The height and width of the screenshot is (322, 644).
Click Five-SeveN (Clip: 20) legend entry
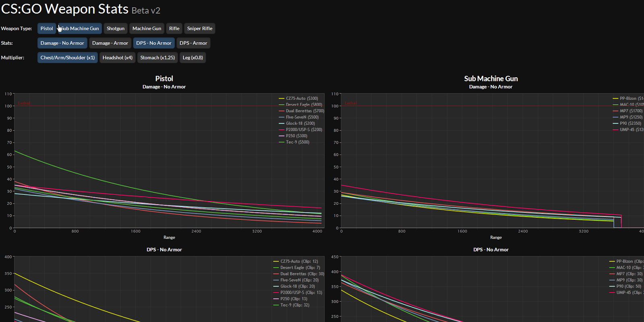click(296, 280)
